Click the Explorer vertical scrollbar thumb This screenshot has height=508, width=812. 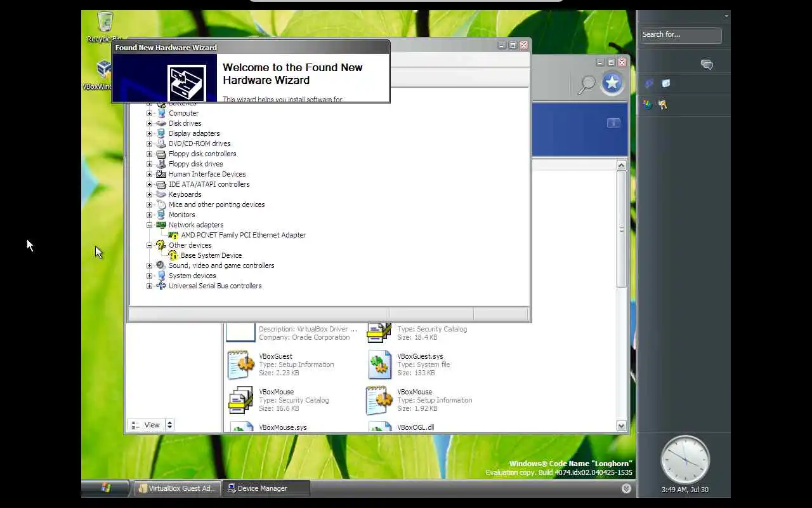[621, 229]
